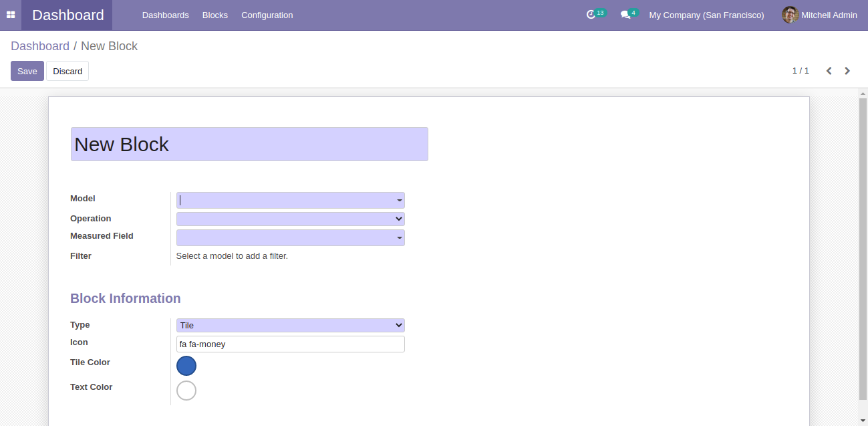Discard the new block changes
The width and height of the screenshot is (868, 426).
(67, 71)
